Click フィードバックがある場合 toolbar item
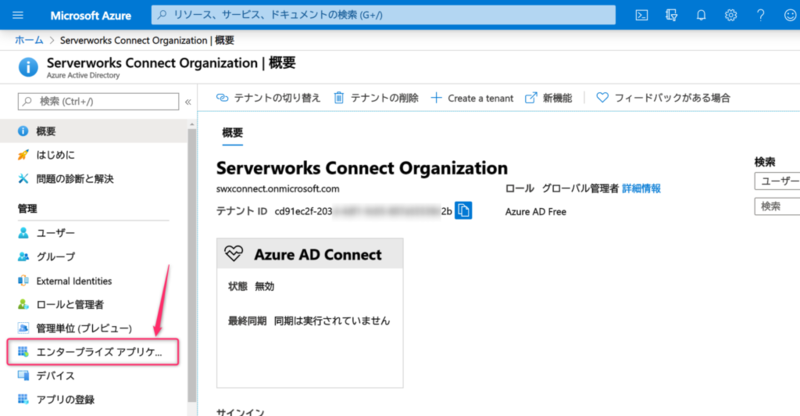Image resolution: width=800 pixels, height=416 pixels. [x=663, y=98]
